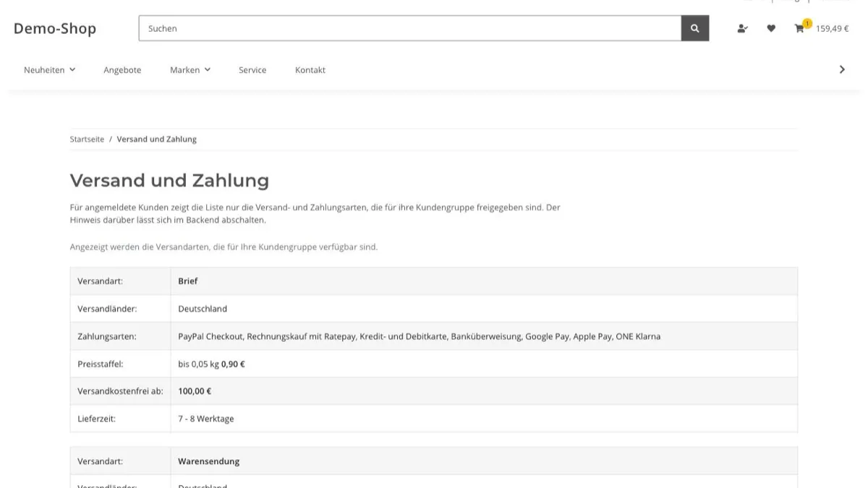Click the Versand und Zahlung breadcrumb
Screen dimensions: 868x488
tap(156, 139)
